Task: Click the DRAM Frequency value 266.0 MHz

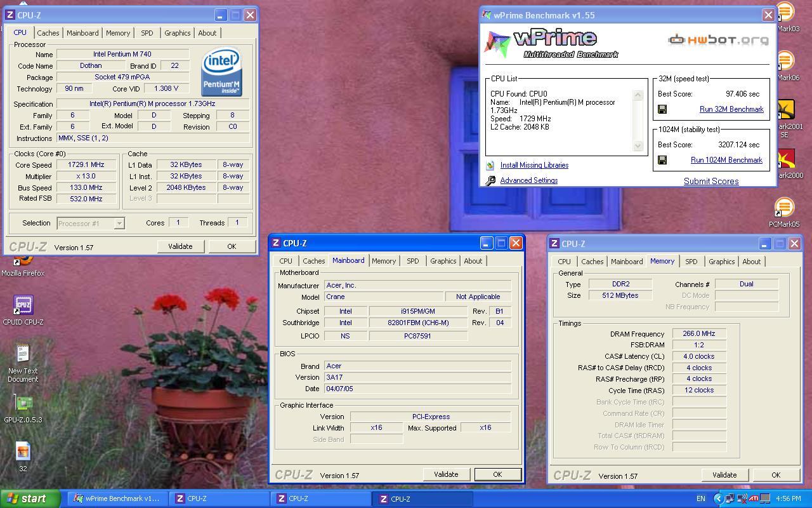Action: pos(698,333)
